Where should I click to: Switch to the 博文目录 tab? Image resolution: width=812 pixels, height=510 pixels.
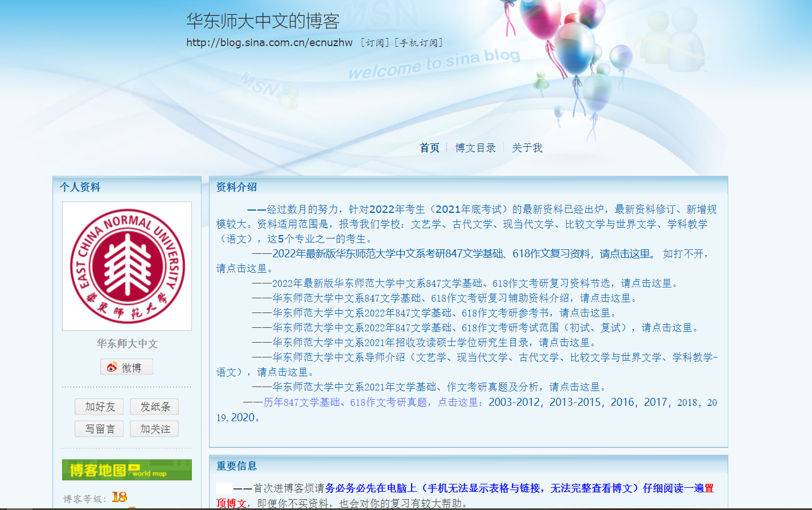[x=475, y=148]
